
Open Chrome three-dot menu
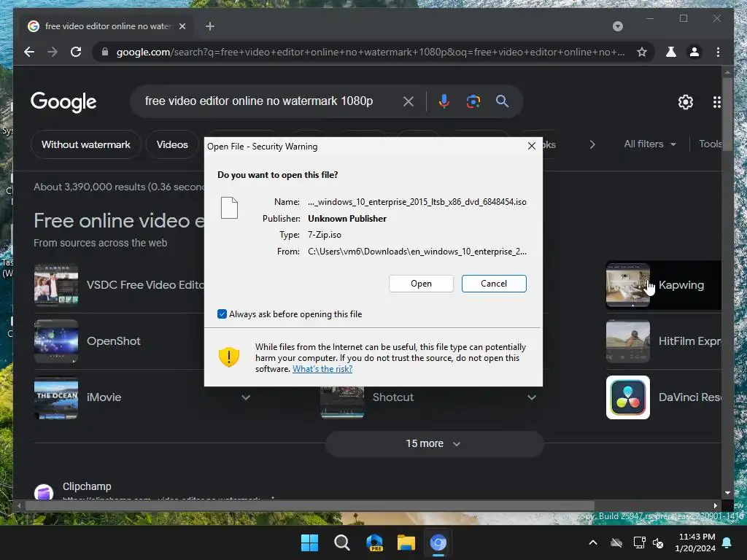(718, 52)
